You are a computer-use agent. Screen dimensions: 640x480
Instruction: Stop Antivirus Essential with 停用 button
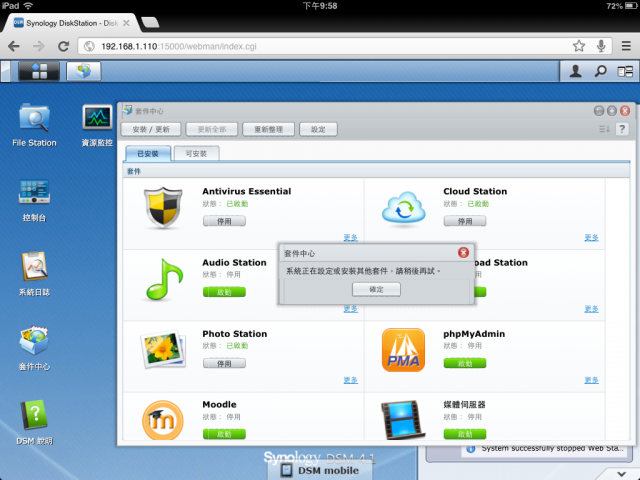click(224, 221)
